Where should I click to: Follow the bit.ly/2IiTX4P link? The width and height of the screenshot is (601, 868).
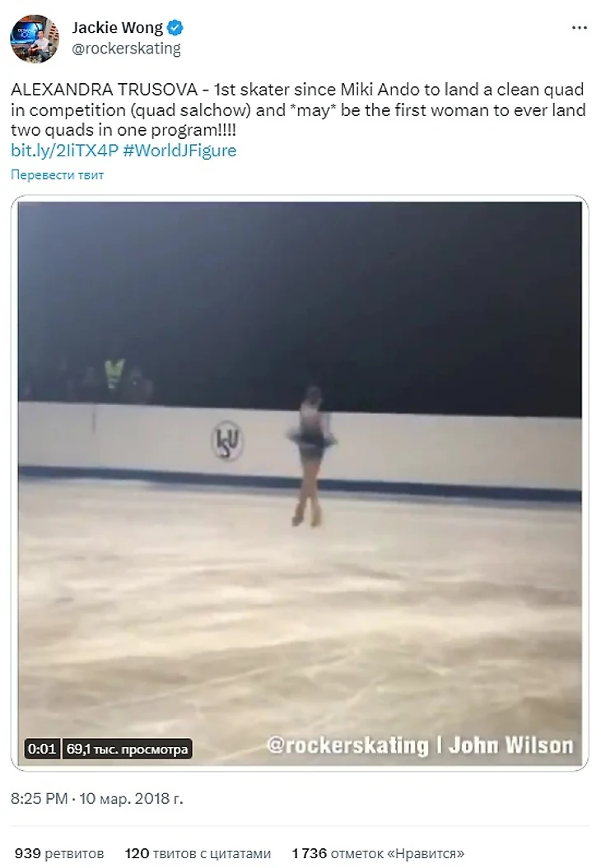[x=64, y=151]
